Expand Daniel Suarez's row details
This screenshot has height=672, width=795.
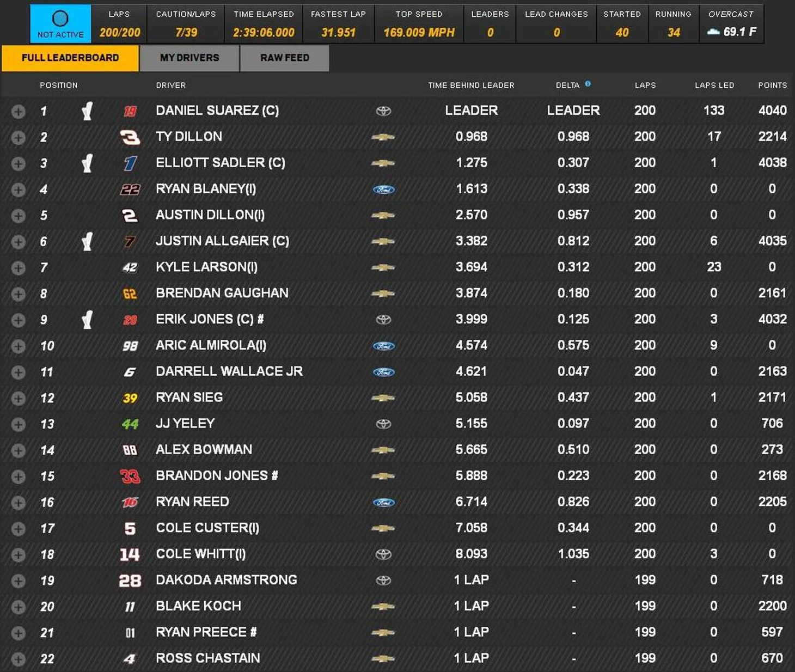click(18, 112)
